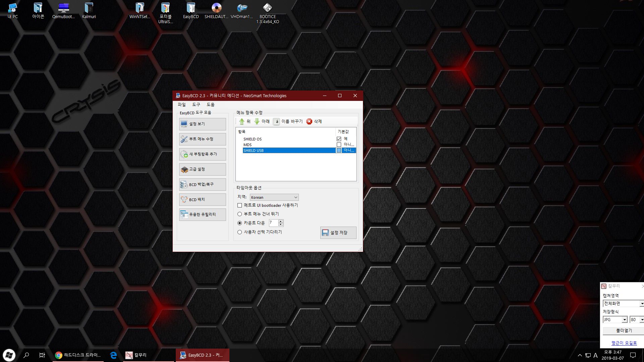Open the 도움 menu
The height and width of the screenshot is (362, 644).
(x=210, y=105)
